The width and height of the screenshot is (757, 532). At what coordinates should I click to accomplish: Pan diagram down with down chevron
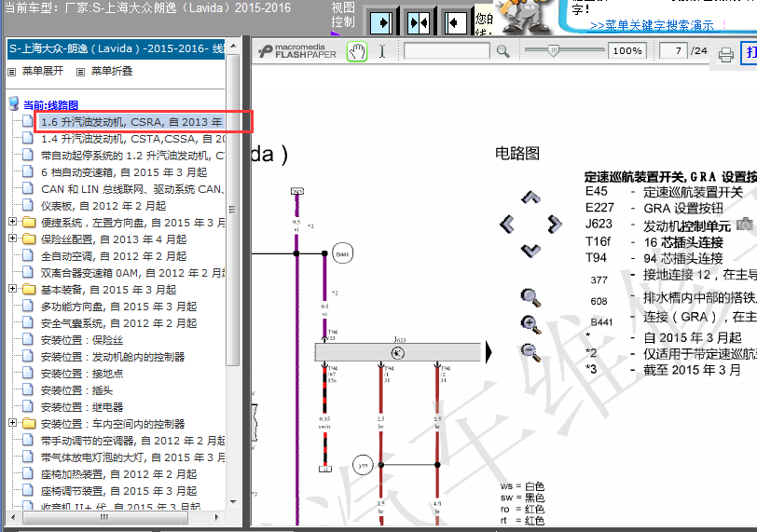pos(531,251)
